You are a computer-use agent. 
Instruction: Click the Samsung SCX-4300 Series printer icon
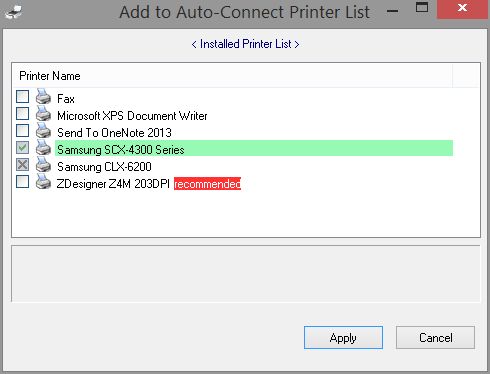43,148
